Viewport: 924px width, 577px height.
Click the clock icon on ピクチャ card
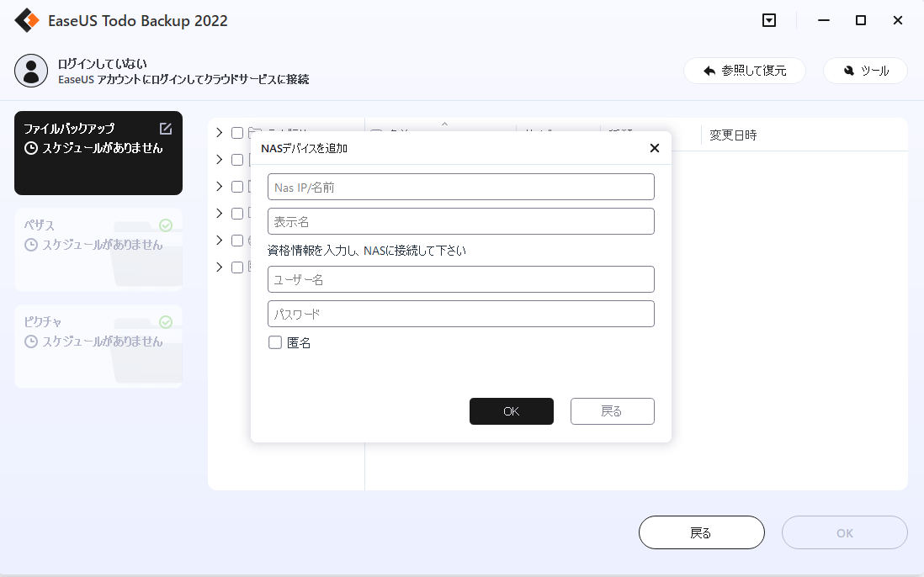point(31,341)
